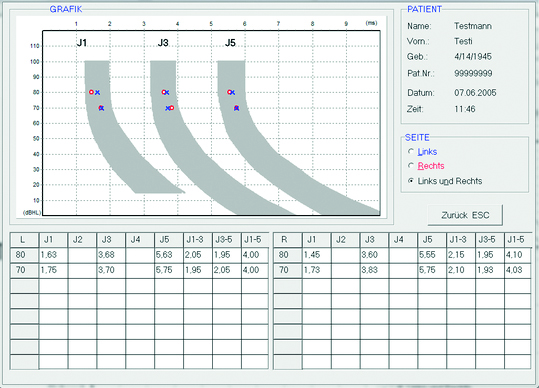Image resolution: width=539 pixels, height=388 pixels.
Task: Click blue cross marker on J1 at 80 dB
Action: tap(98, 92)
